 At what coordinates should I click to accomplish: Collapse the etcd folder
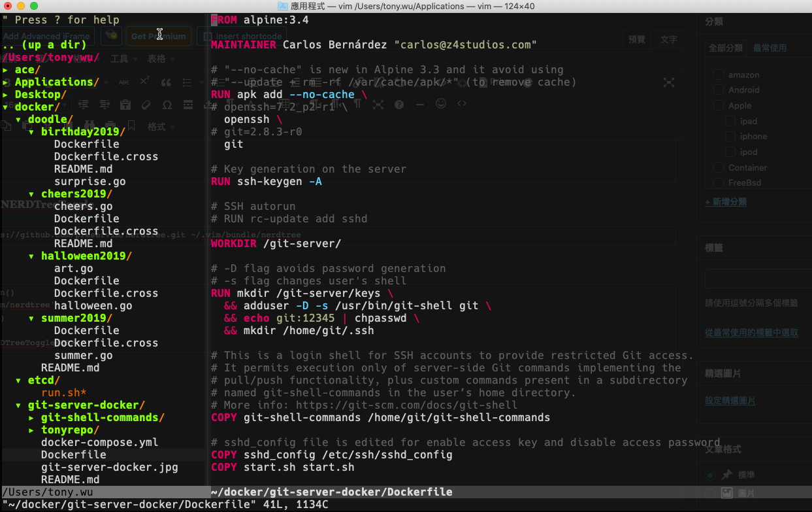18,380
